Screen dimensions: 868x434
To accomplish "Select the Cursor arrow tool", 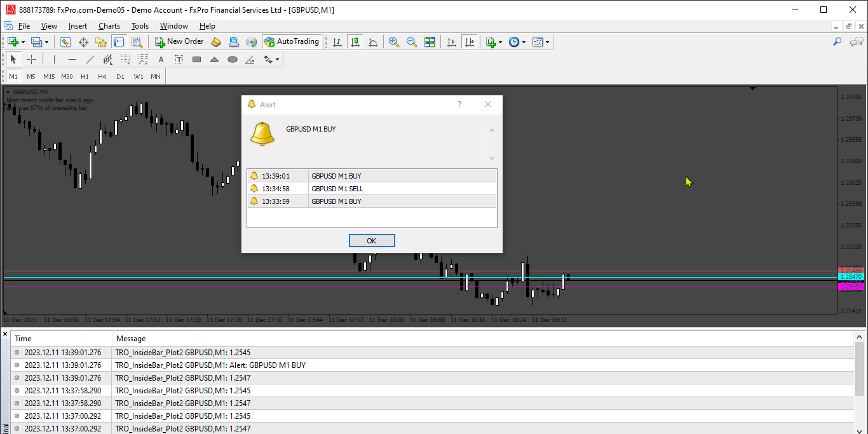I will pos(13,59).
